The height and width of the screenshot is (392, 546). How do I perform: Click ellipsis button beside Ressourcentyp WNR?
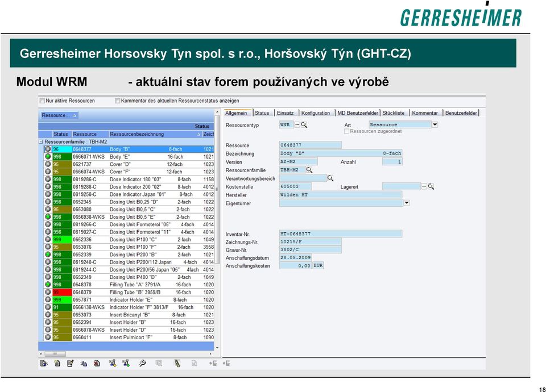tap(297, 124)
